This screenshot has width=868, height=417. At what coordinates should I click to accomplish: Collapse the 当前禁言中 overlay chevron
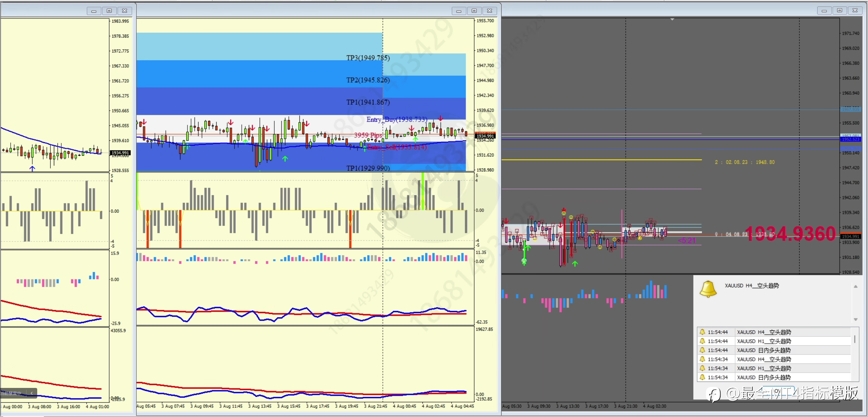pyautogui.click(x=32, y=393)
